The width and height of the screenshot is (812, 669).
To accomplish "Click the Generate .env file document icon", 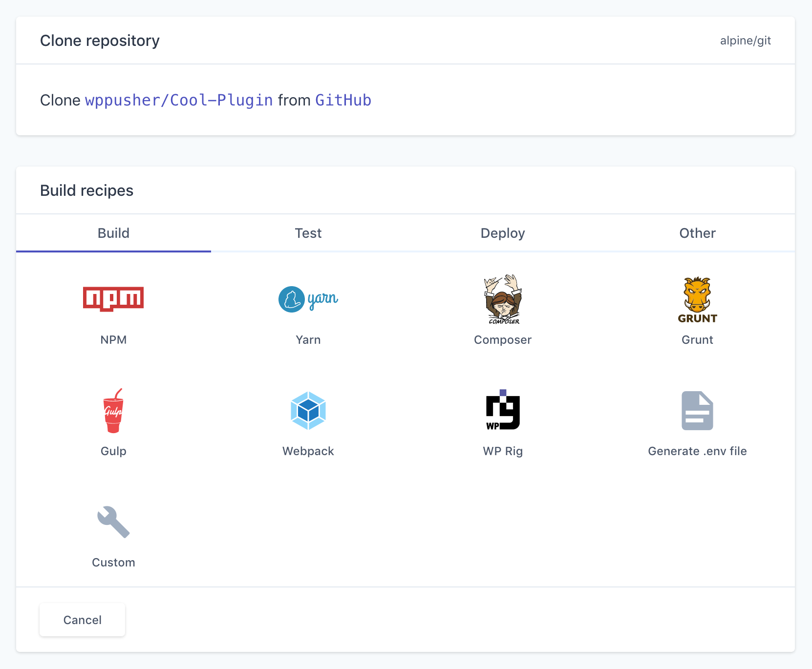I will click(x=697, y=411).
